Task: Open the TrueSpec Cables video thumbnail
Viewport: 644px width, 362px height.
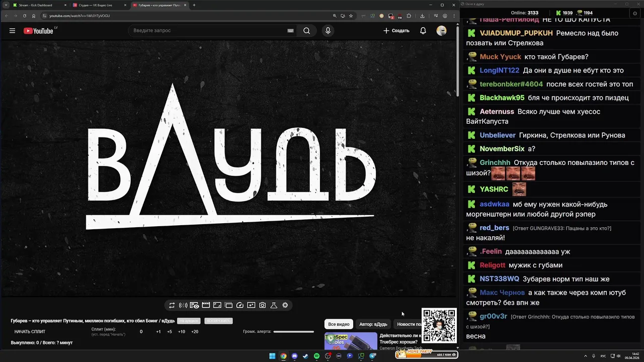Action: pyautogui.click(x=351, y=341)
